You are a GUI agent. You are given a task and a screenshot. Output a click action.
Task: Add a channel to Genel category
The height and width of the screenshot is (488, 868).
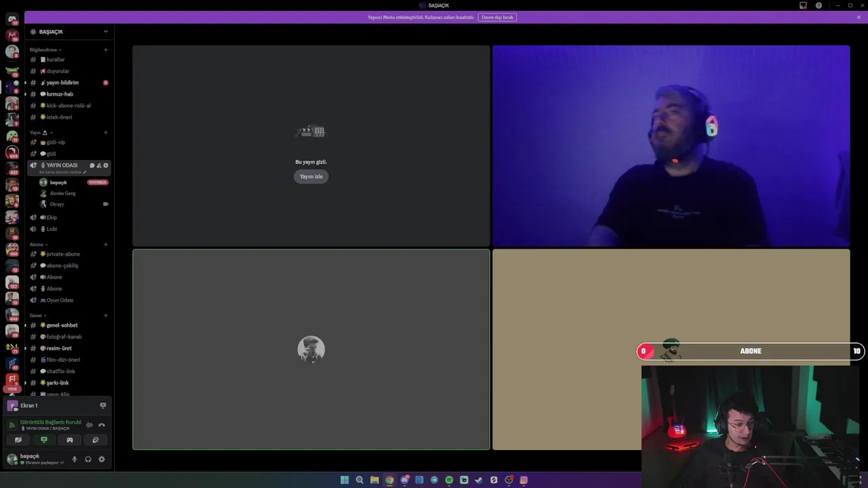coord(105,315)
